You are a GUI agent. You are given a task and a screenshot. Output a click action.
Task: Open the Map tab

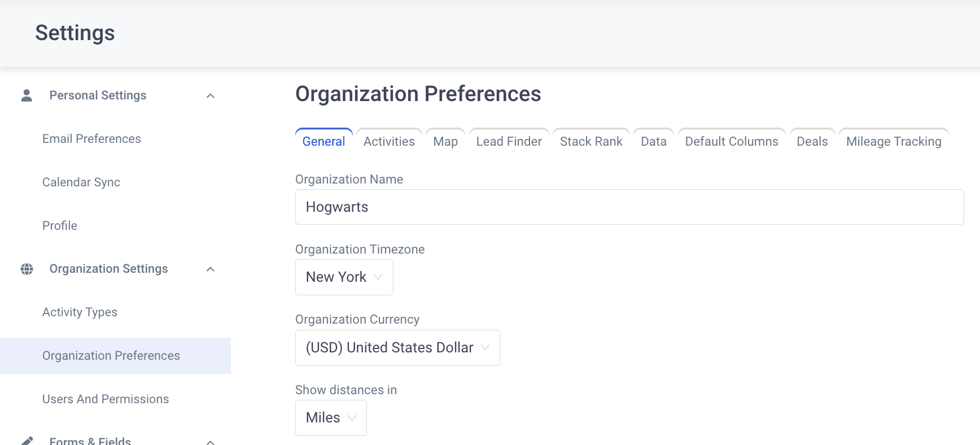pyautogui.click(x=445, y=141)
